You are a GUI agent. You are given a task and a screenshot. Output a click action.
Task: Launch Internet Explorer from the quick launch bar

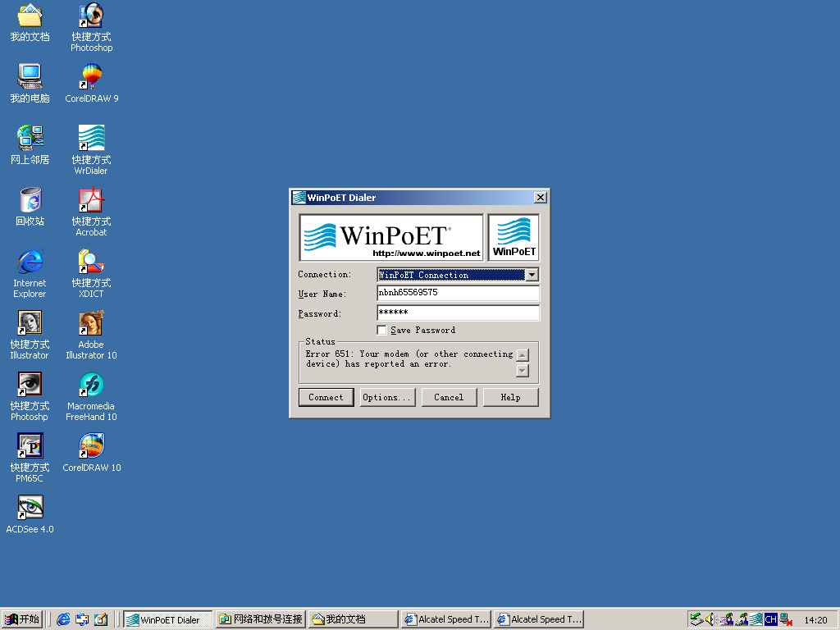point(63,619)
